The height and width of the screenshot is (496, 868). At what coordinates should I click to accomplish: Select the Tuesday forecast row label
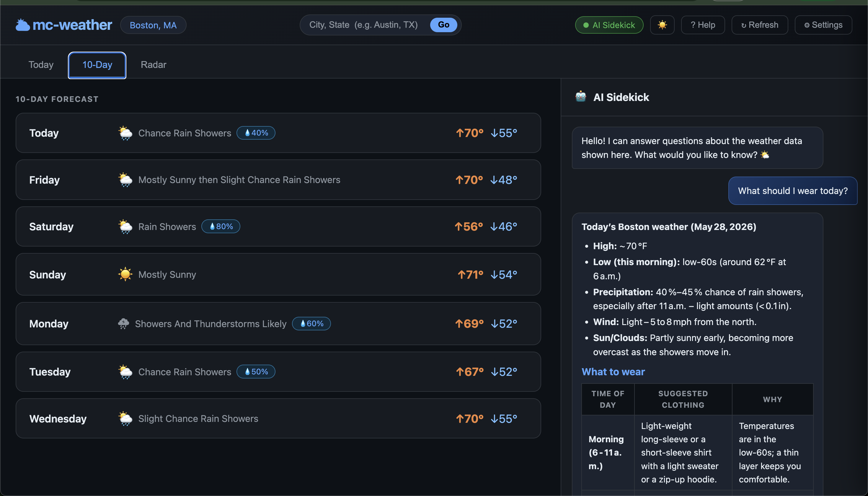tap(50, 372)
